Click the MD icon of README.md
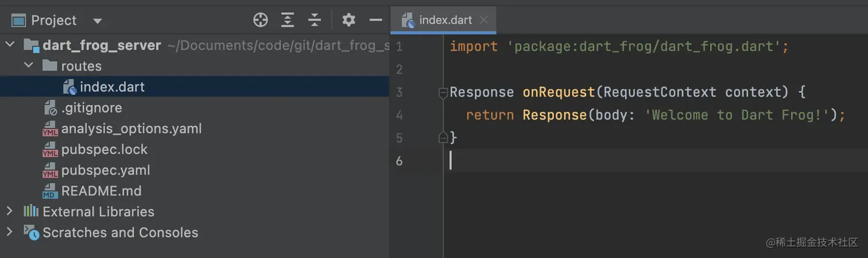868x258 pixels. click(51, 191)
